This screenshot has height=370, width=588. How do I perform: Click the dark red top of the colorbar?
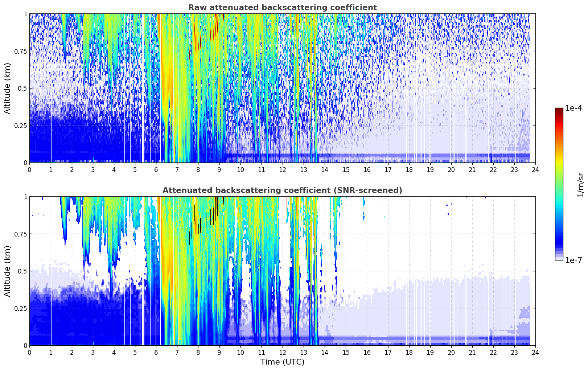point(559,111)
